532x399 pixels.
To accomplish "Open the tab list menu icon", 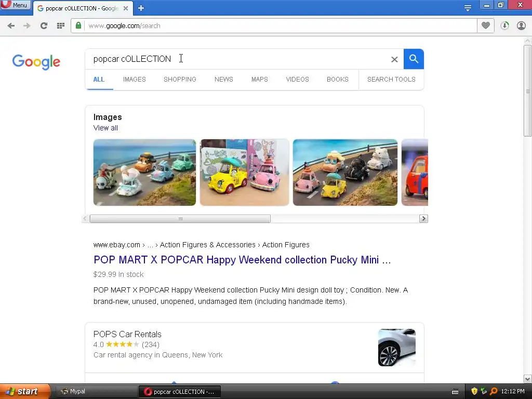I will click(468, 8).
